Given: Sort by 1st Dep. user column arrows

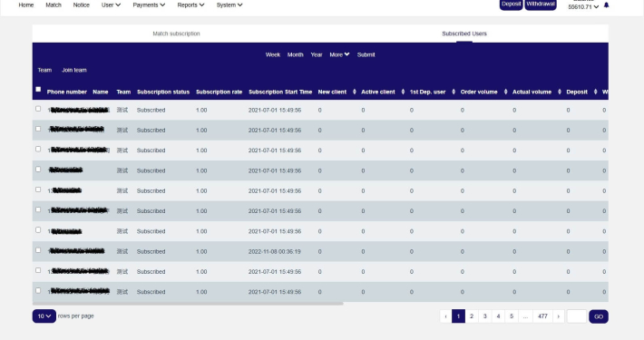Looking at the screenshot, I should point(454,92).
